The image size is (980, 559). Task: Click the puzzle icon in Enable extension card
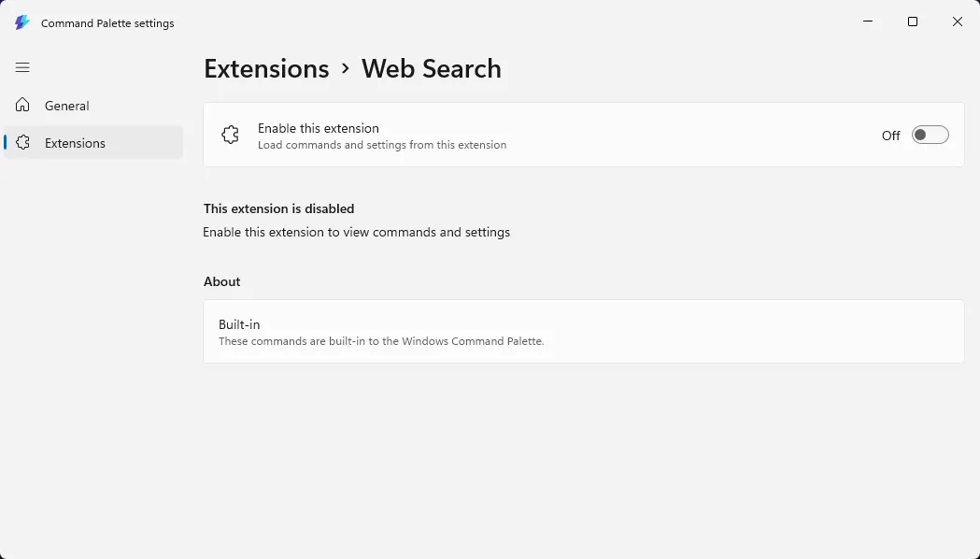230,136
